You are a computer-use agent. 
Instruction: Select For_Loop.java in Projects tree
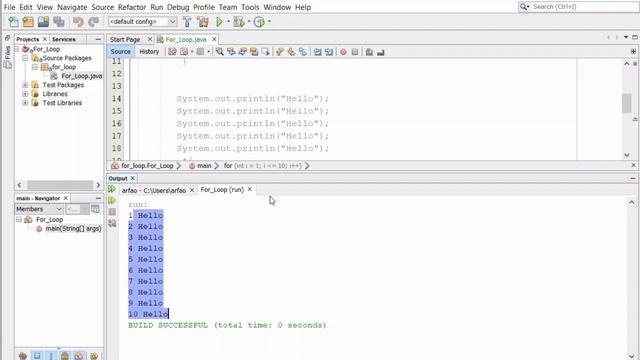pos(81,76)
